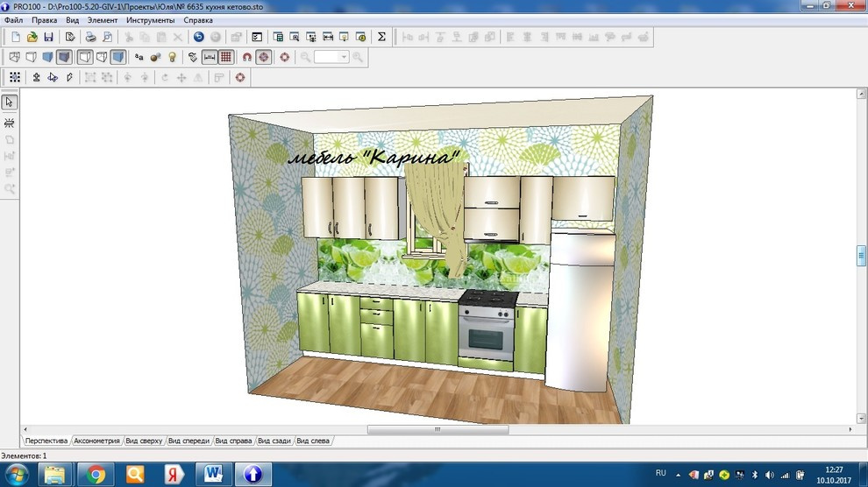The width and height of the screenshot is (868, 487).
Task: Click the blue Undo arrow icon
Action: [x=198, y=37]
